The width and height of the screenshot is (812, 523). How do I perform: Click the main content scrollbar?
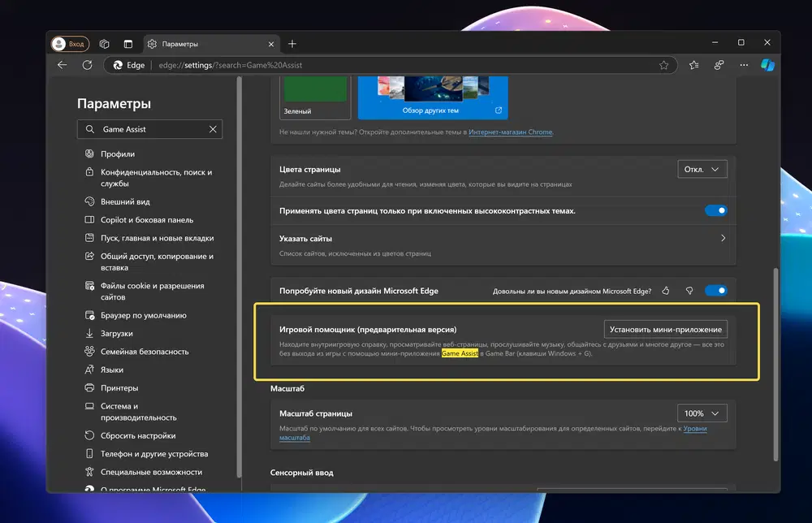tap(775, 364)
